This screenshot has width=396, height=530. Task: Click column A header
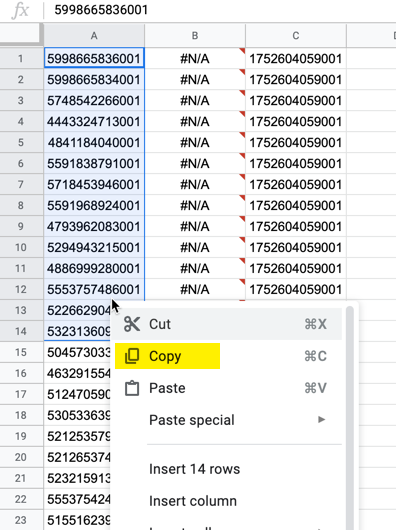pos(94,35)
